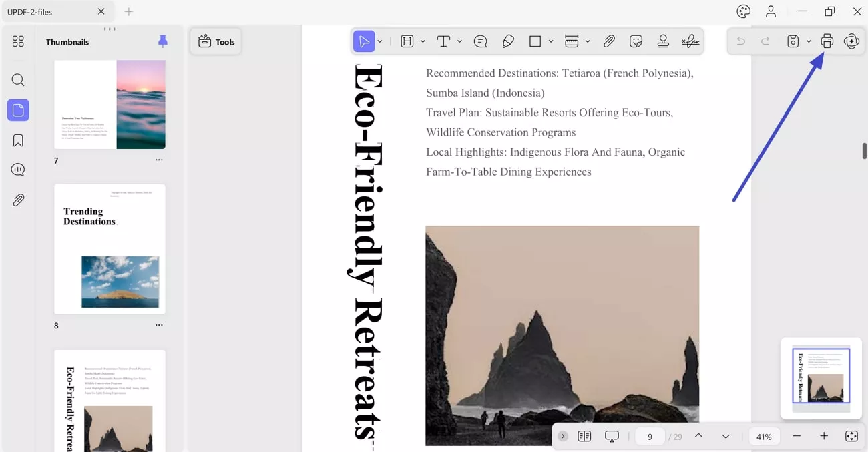This screenshot has width=868, height=452.
Task: Open more options for page 7
Action: tap(159, 160)
